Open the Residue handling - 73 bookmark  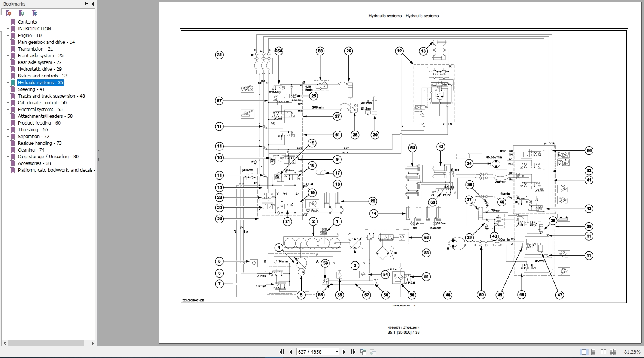point(40,143)
